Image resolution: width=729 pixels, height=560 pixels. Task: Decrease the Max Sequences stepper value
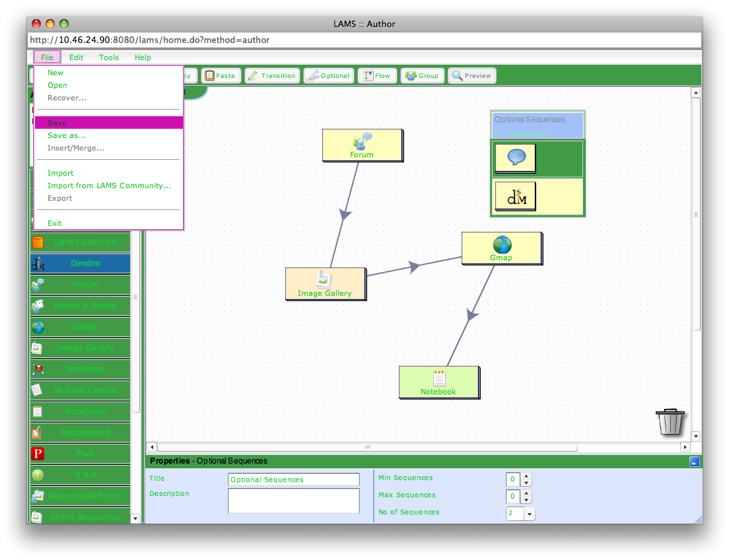click(x=526, y=500)
